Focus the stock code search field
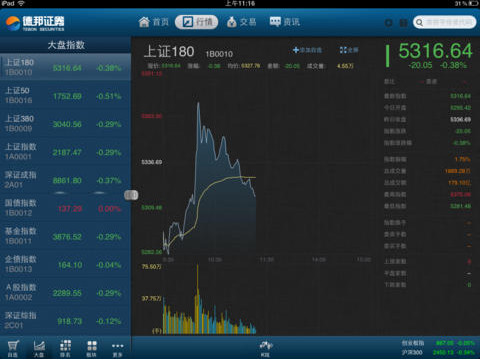 444,22
